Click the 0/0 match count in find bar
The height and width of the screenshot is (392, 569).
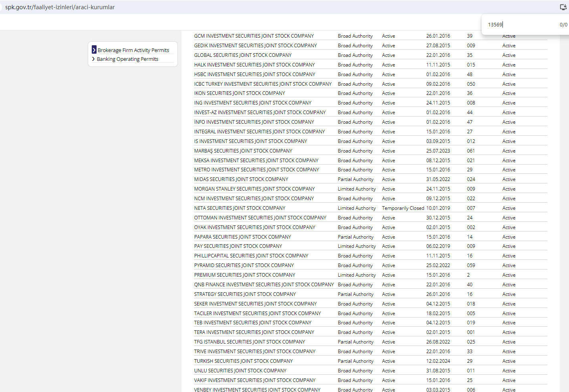coord(563,24)
